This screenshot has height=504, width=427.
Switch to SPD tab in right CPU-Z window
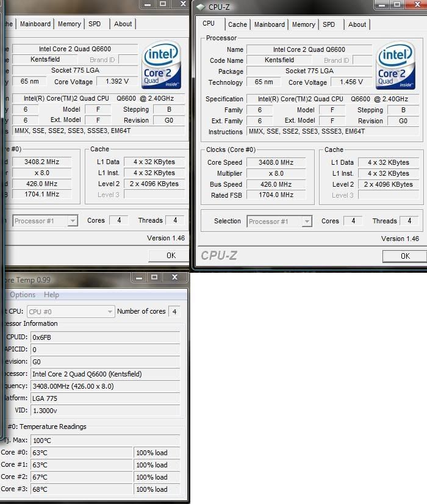tap(329, 24)
